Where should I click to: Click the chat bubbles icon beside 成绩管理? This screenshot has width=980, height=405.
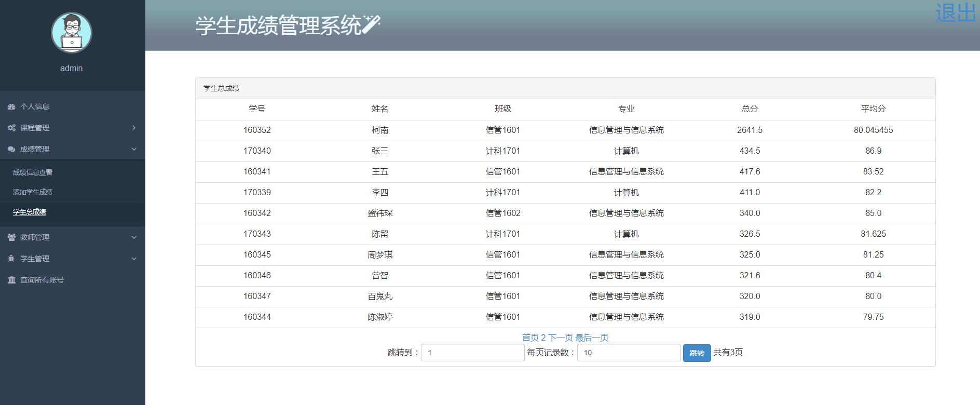tap(11, 149)
